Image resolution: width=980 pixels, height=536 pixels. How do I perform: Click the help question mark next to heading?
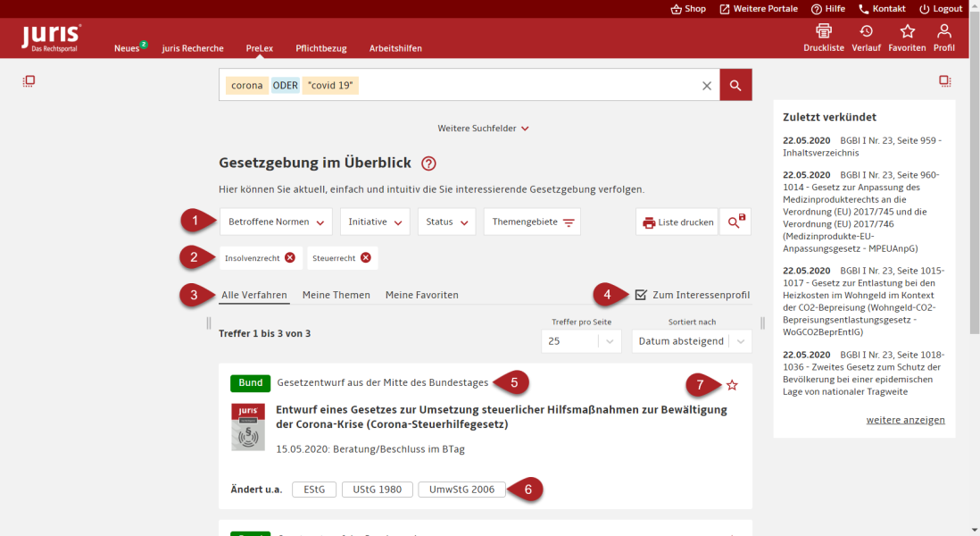coord(428,163)
